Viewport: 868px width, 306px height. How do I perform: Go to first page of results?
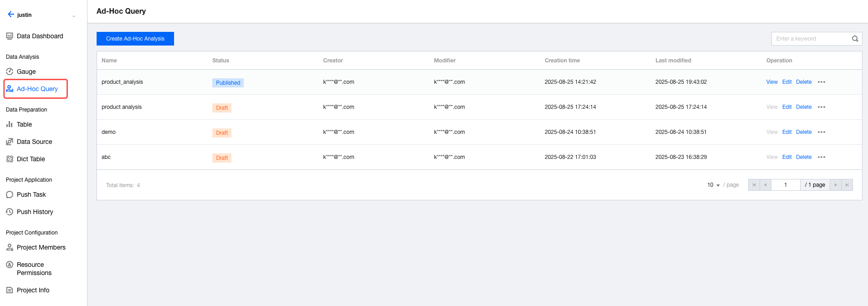[754, 185]
